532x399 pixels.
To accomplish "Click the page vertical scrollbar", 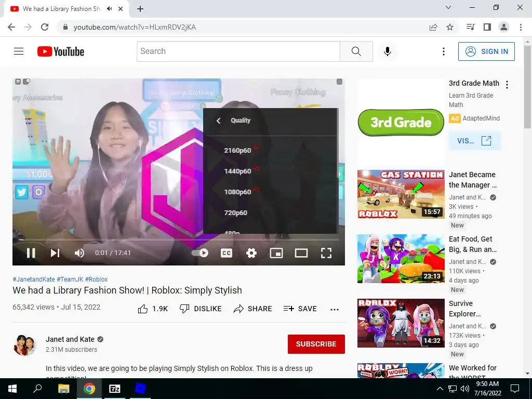I will 527,87.
